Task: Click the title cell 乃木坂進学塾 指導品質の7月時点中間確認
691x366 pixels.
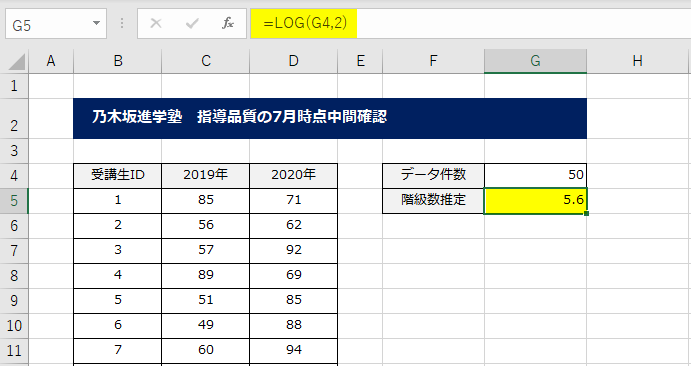Action: (x=330, y=118)
